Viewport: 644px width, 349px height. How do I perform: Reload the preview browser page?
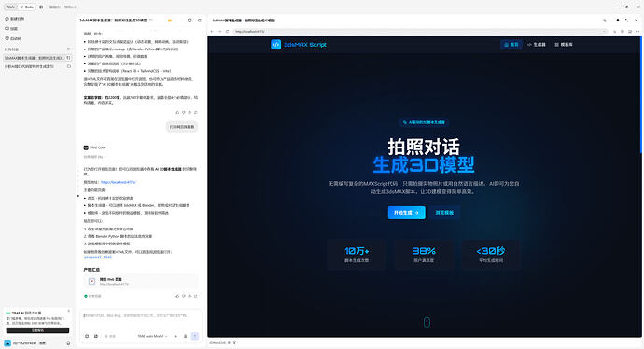(x=227, y=31)
